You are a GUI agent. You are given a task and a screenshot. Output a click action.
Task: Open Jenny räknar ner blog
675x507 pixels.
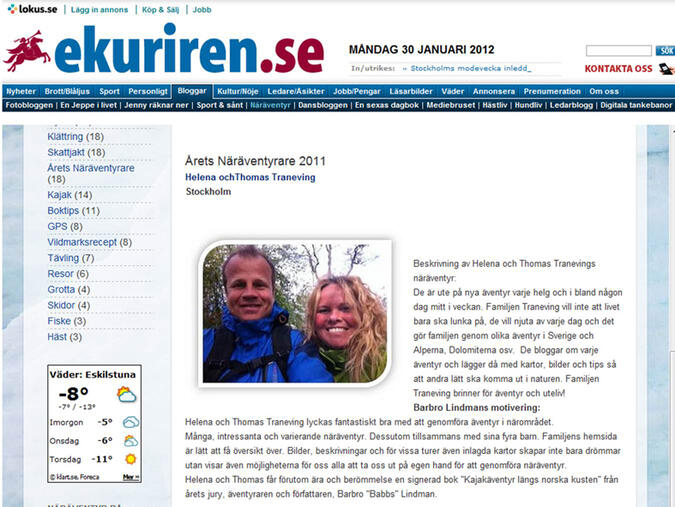click(156, 105)
